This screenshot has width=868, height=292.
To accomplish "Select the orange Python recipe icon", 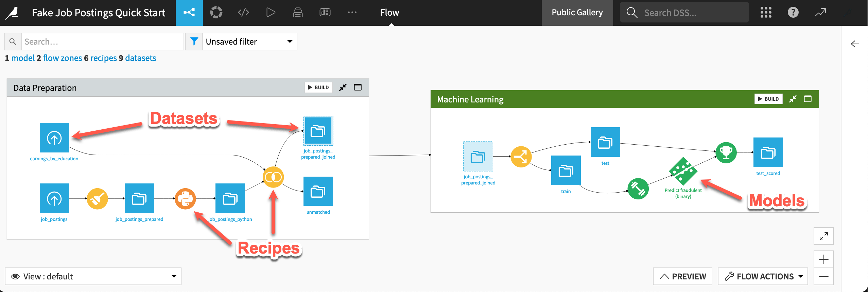I will click(185, 199).
